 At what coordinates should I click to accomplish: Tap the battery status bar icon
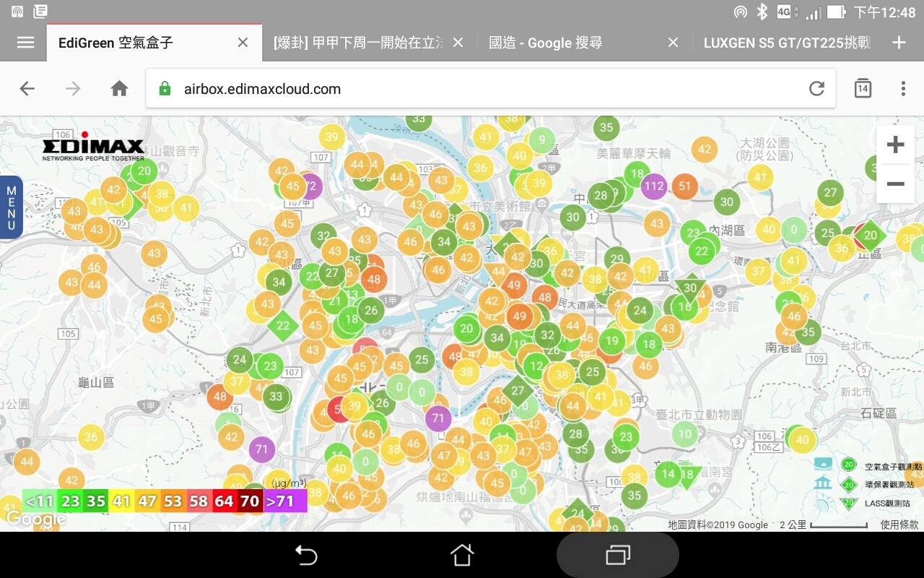tap(836, 12)
